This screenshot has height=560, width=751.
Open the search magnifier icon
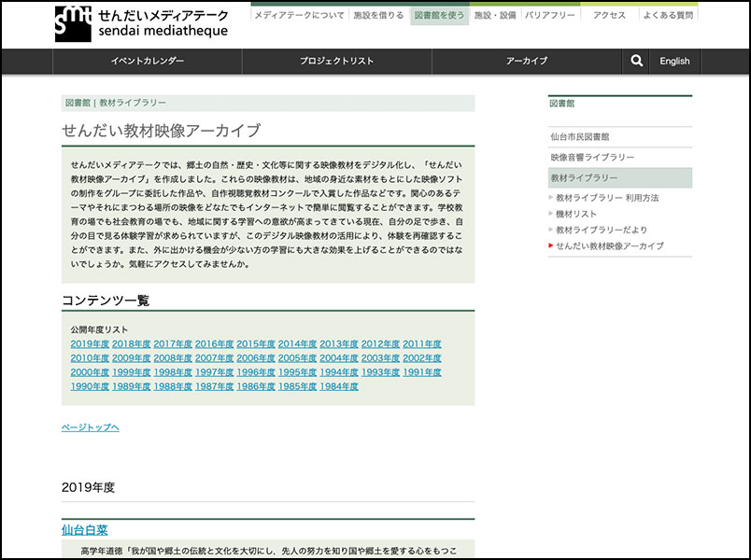tap(637, 61)
